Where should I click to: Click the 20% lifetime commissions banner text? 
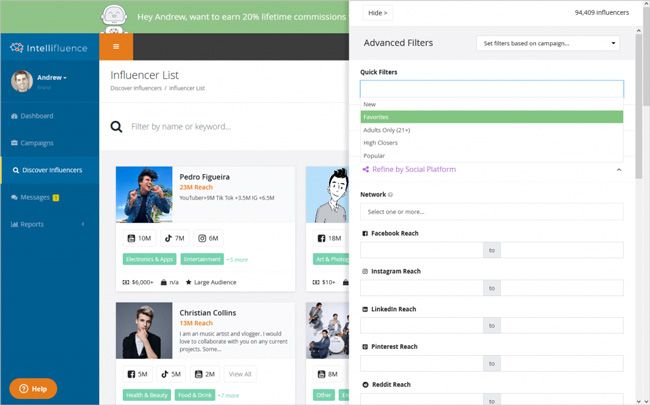click(x=242, y=17)
